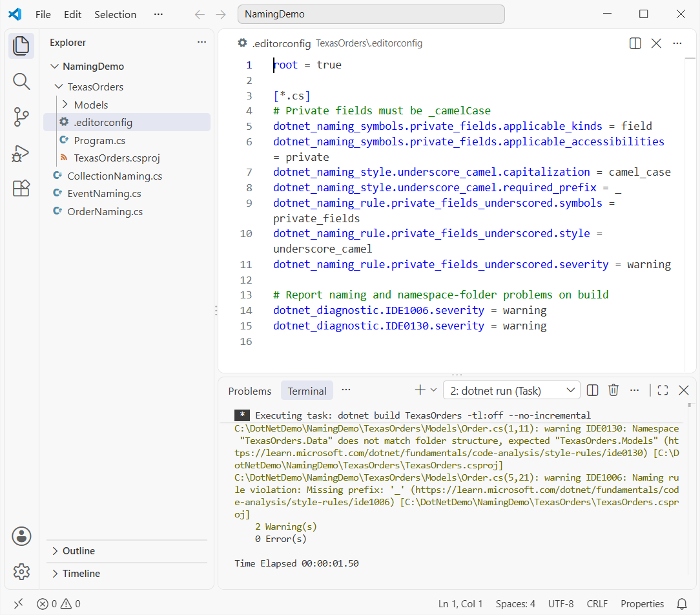Open the Accounts icon in activity bar
This screenshot has height=615, width=700.
(21, 536)
